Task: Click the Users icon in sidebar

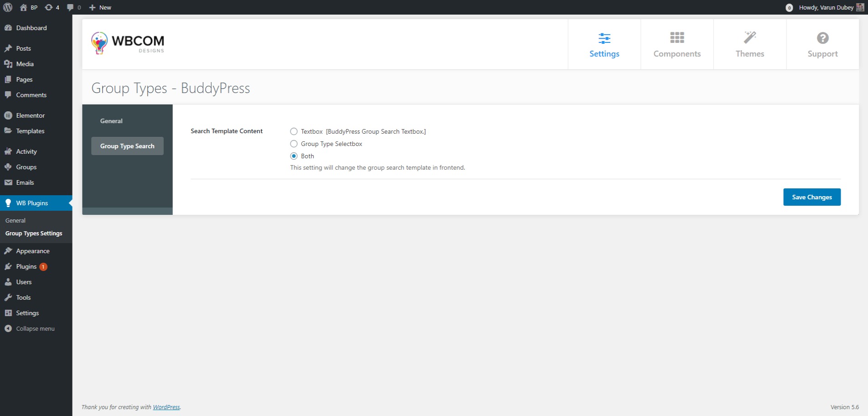Action: (8, 282)
